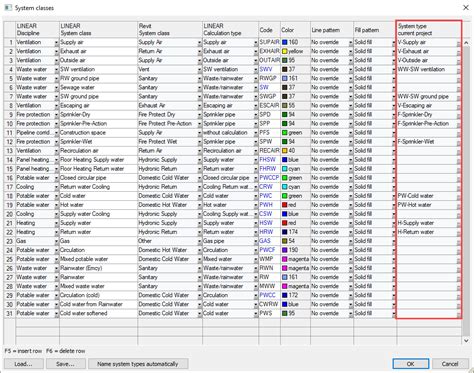Expand fill pattern dropdown in row 9

point(394,115)
